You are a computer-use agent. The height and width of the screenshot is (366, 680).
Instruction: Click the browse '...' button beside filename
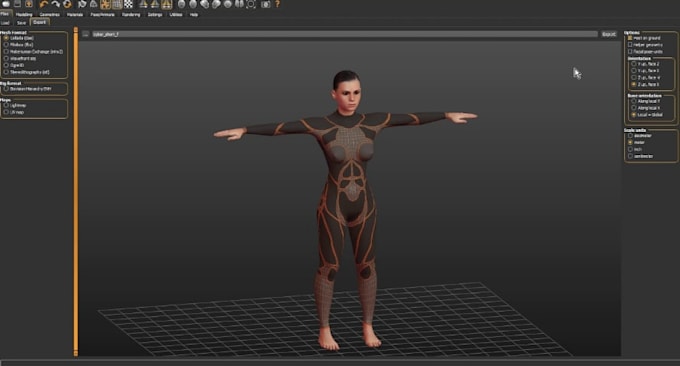[x=85, y=34]
